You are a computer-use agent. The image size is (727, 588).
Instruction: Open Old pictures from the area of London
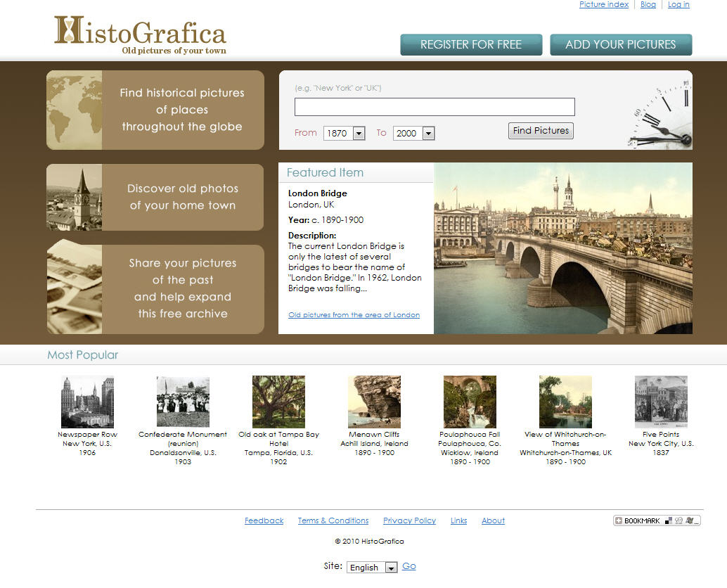pyautogui.click(x=354, y=315)
